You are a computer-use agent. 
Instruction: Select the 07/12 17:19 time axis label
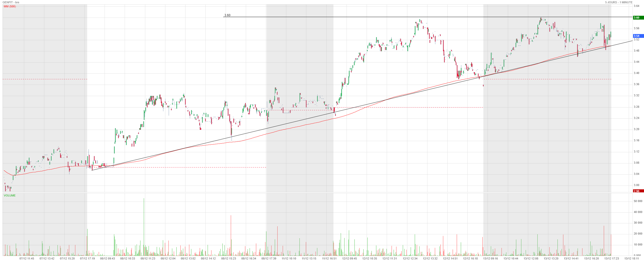coord(87,258)
